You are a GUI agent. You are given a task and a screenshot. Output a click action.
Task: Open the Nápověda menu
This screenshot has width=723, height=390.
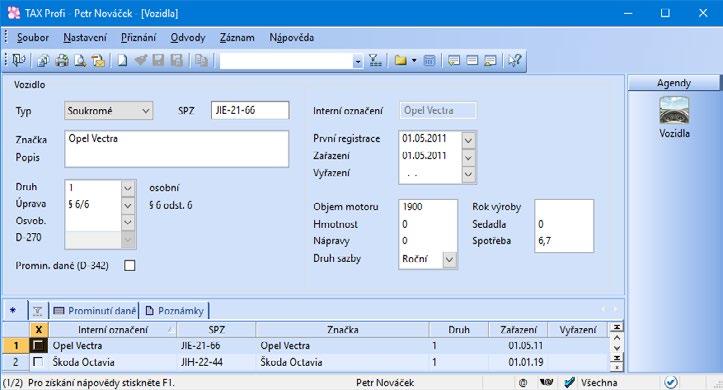point(291,38)
